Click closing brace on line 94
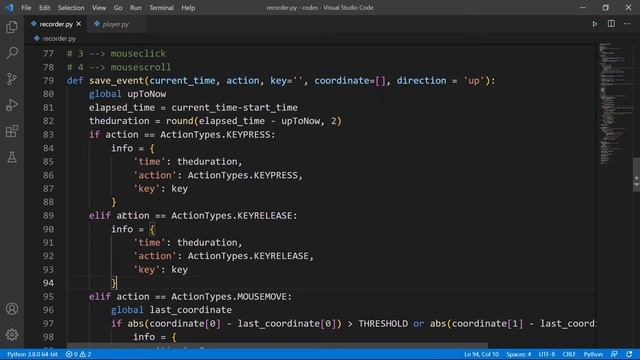Viewport: 640px width, 360px height. point(114,283)
